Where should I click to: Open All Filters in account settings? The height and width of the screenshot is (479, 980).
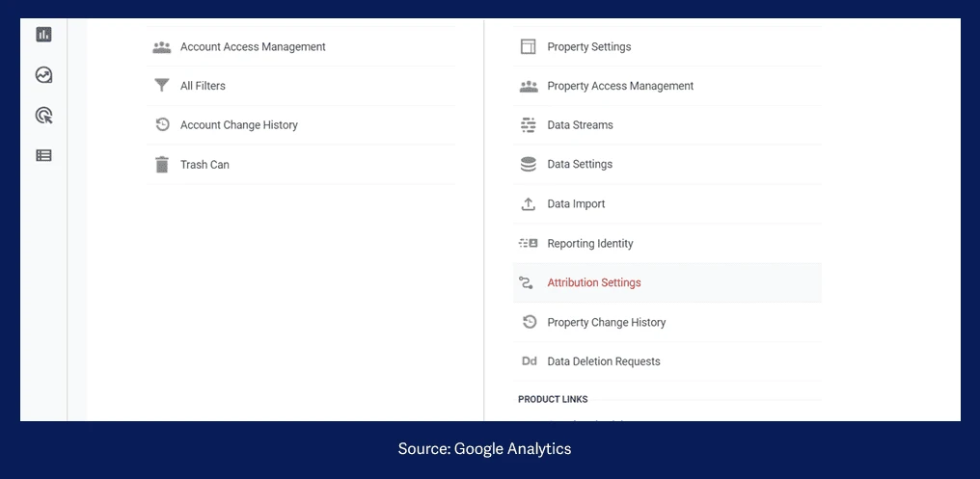[203, 86]
